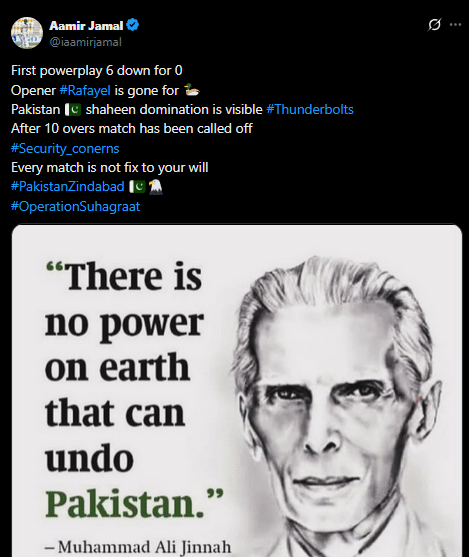Viewport: 469px width, 557px height.
Task: Open the three-dot more options menu
Action: [x=455, y=25]
